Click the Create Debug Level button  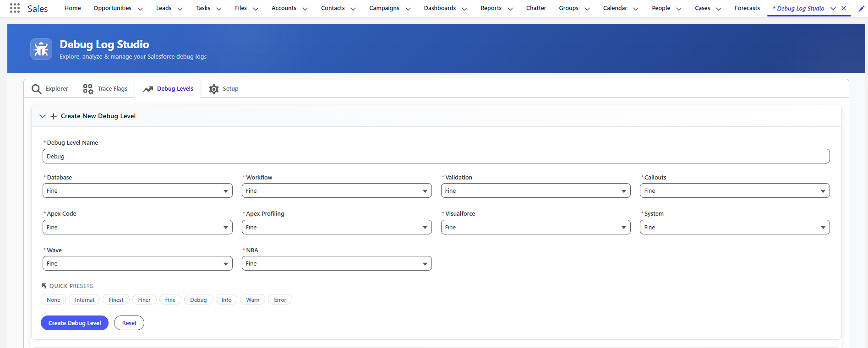coord(75,323)
